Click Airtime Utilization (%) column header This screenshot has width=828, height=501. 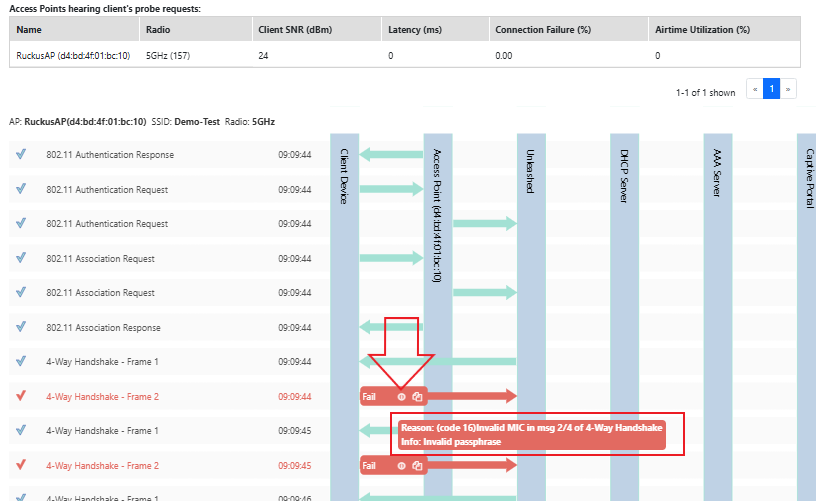point(702,29)
